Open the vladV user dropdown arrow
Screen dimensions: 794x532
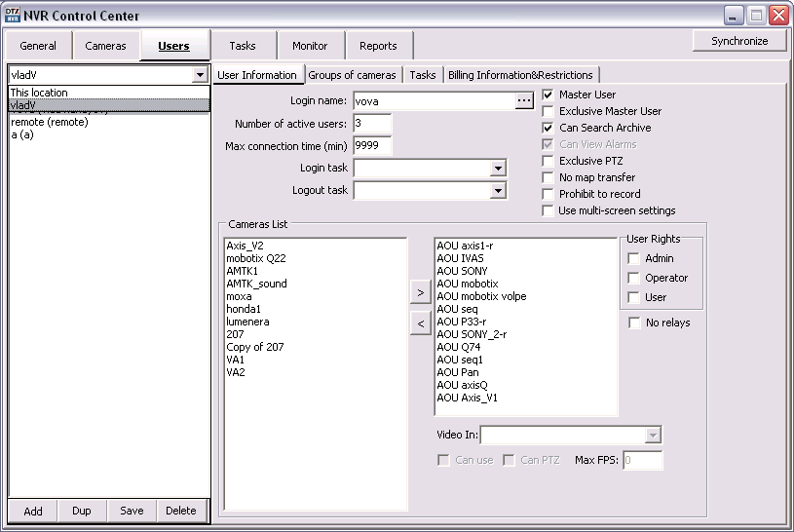[200, 75]
